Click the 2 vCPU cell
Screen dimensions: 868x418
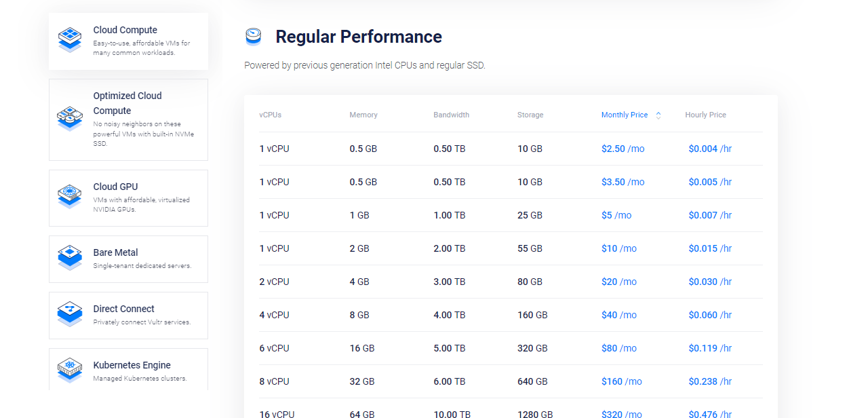[274, 282]
